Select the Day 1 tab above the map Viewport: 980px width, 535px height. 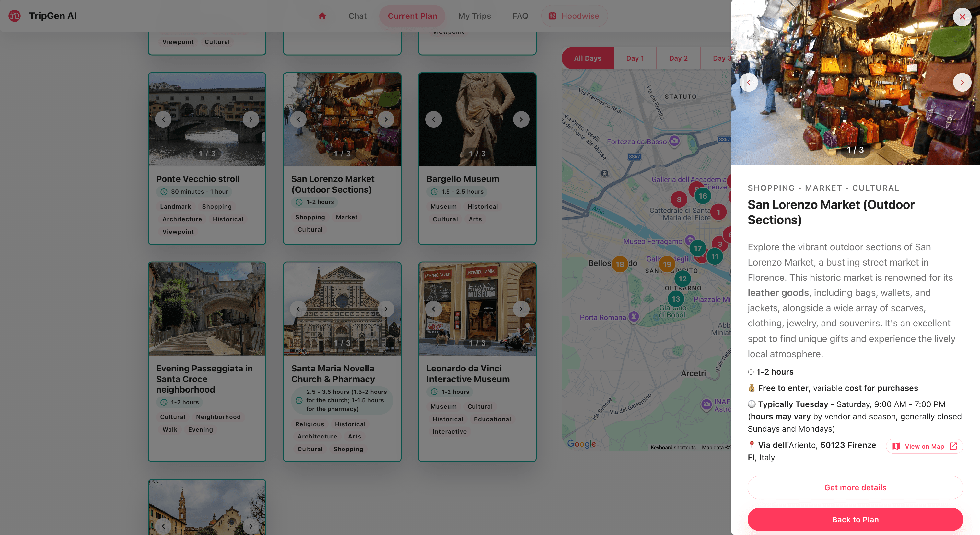(635, 58)
